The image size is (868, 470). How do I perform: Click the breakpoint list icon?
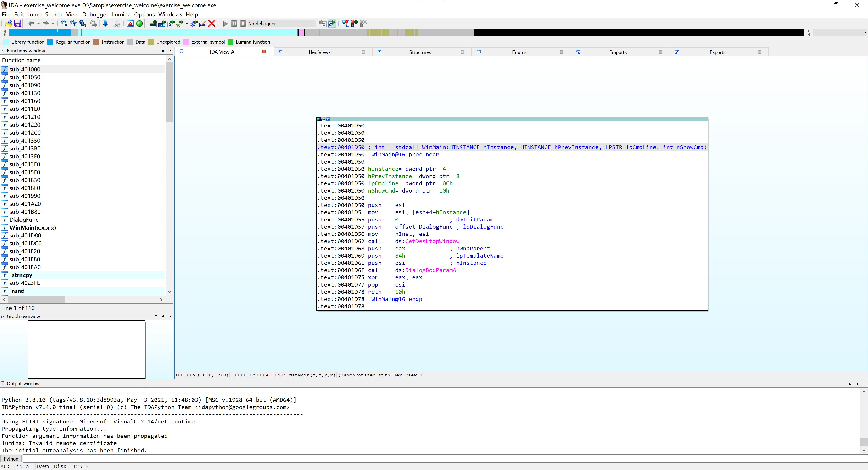pyautogui.click(x=345, y=23)
